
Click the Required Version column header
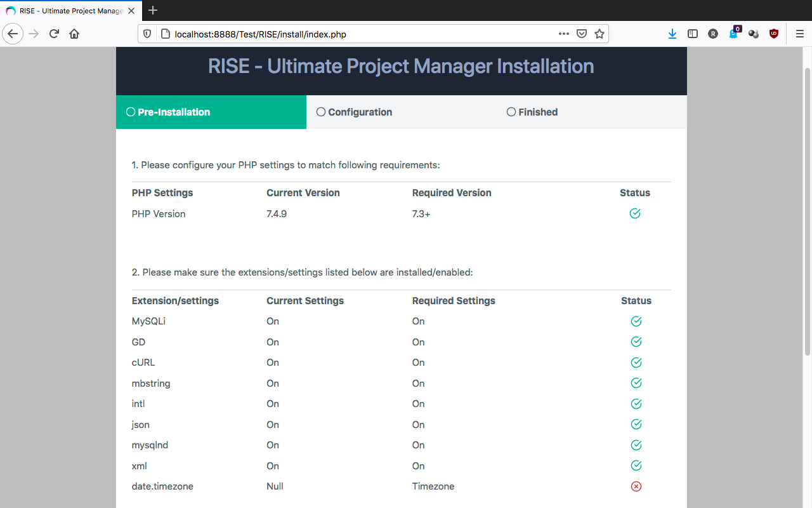452,193
